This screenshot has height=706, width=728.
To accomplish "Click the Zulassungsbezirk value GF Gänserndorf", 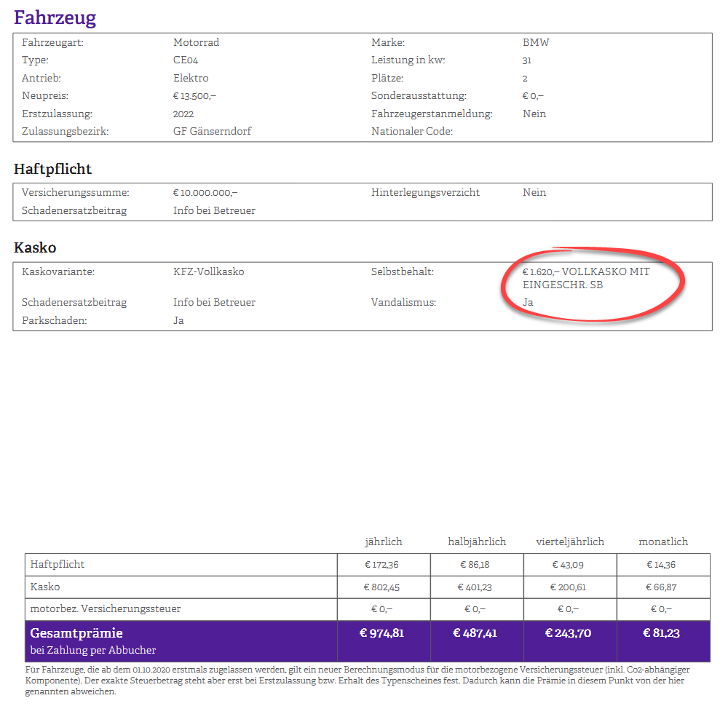I will pos(212,132).
